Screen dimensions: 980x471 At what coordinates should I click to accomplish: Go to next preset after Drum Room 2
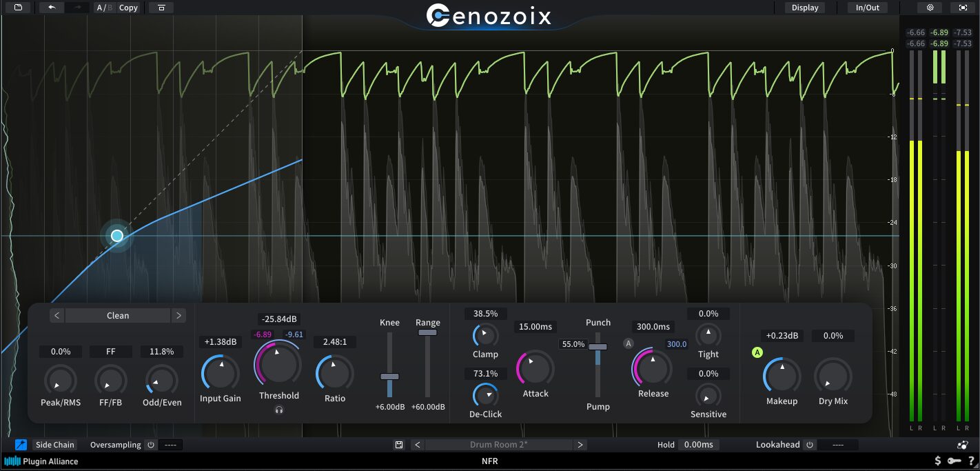point(580,445)
